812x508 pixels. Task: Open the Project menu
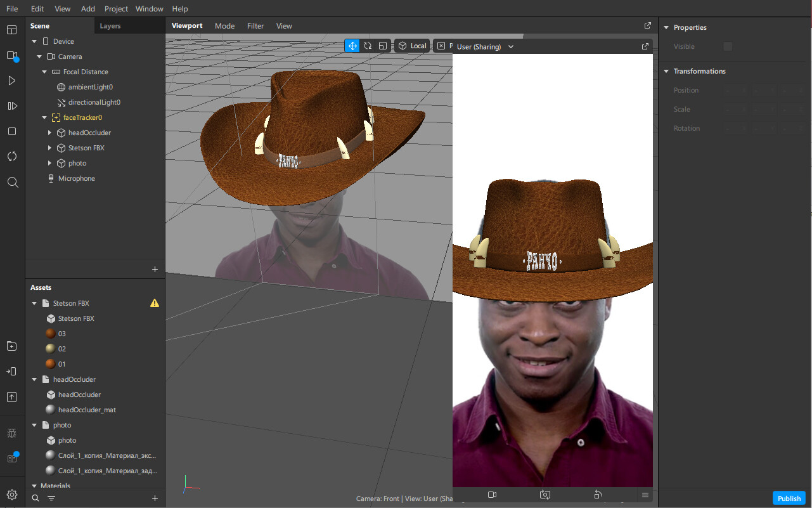[x=115, y=8]
